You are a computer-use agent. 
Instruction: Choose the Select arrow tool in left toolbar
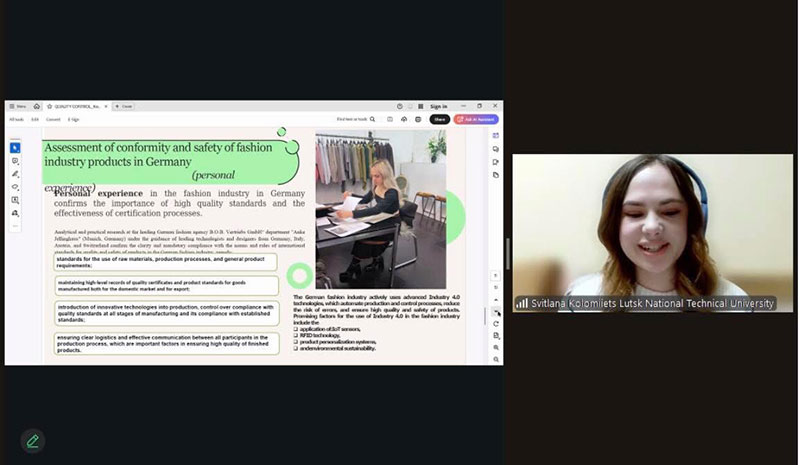[15, 148]
